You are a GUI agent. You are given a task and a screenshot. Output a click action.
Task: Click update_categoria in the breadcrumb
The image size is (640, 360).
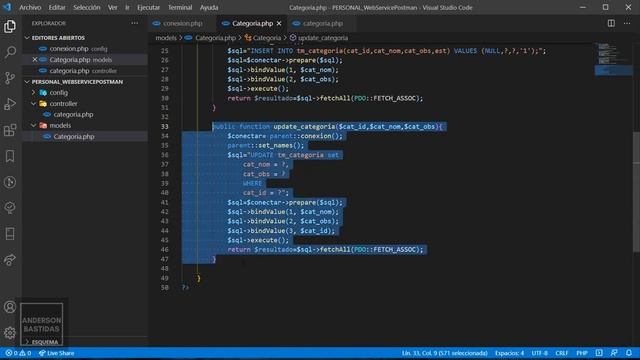322,38
